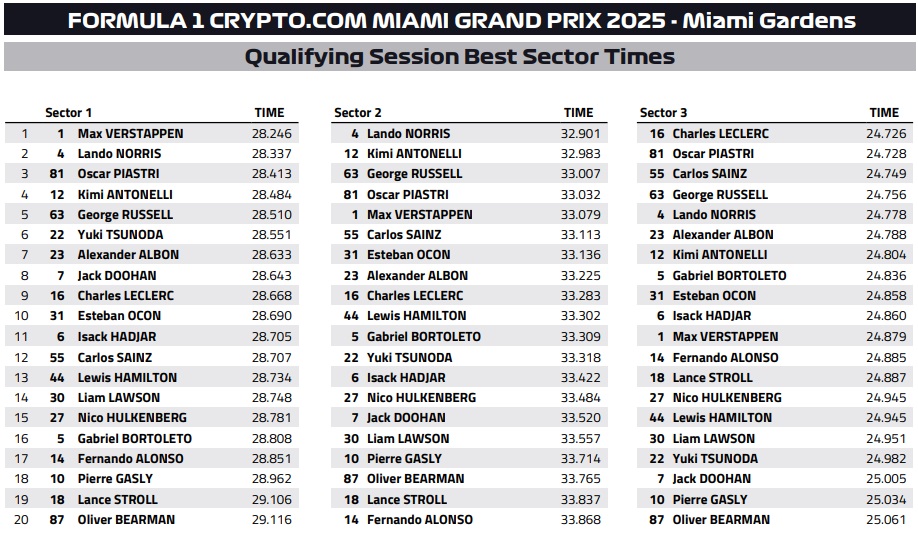918x534 pixels.
Task: Click the Qualifying Session Best Sector Times heading
Action: click(x=460, y=57)
